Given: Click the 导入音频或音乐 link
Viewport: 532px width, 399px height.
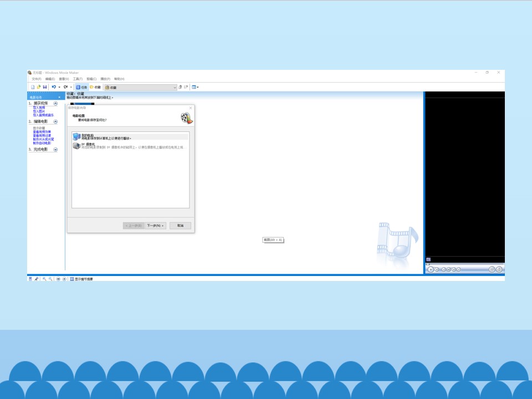Looking at the screenshot, I should point(43,115).
